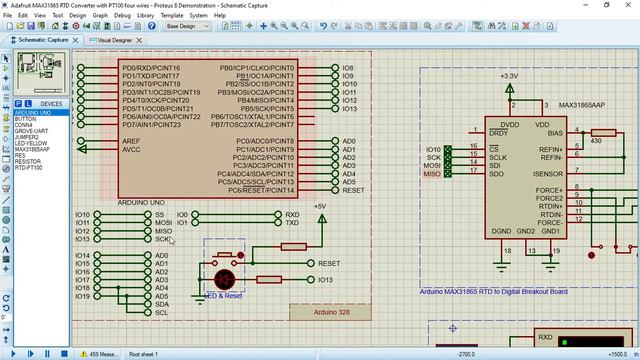Click the Rotate clockwise icon

pyautogui.click(x=6, y=298)
